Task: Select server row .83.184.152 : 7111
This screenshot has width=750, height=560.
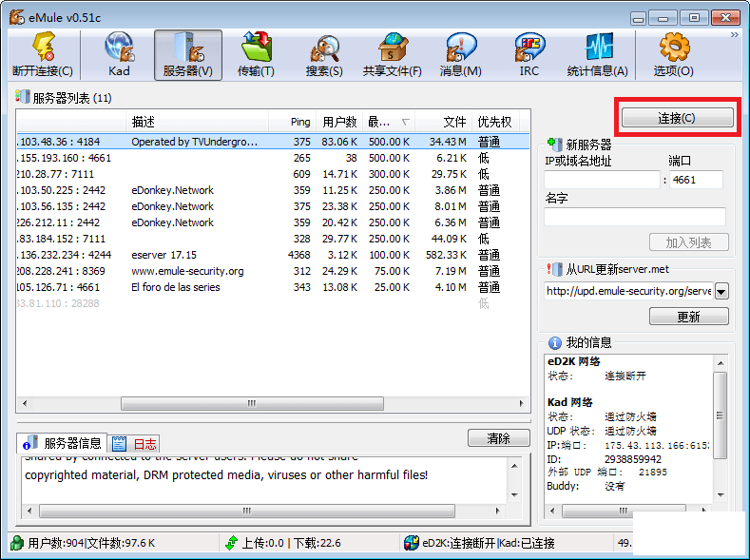Action: pos(273,239)
